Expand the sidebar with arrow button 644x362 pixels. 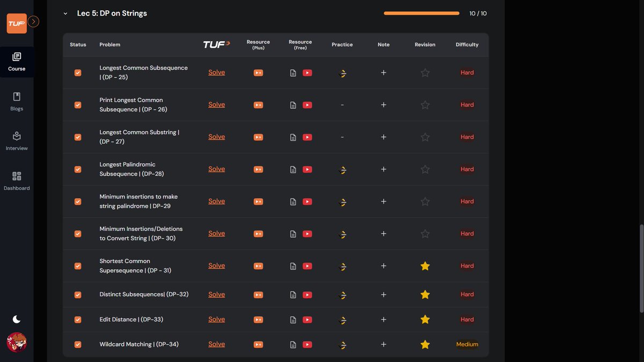pyautogui.click(x=33, y=21)
